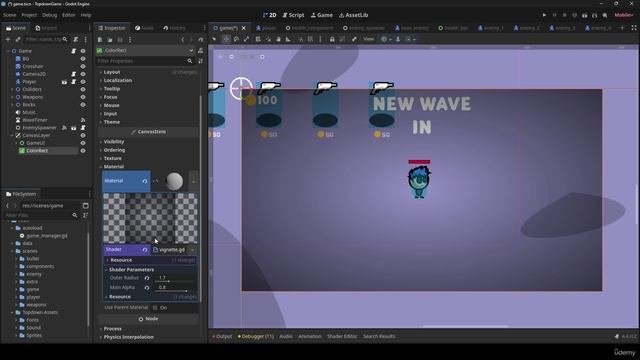Adjust Main Alpha slider value
This screenshot has height=360, width=640.
point(174,288)
